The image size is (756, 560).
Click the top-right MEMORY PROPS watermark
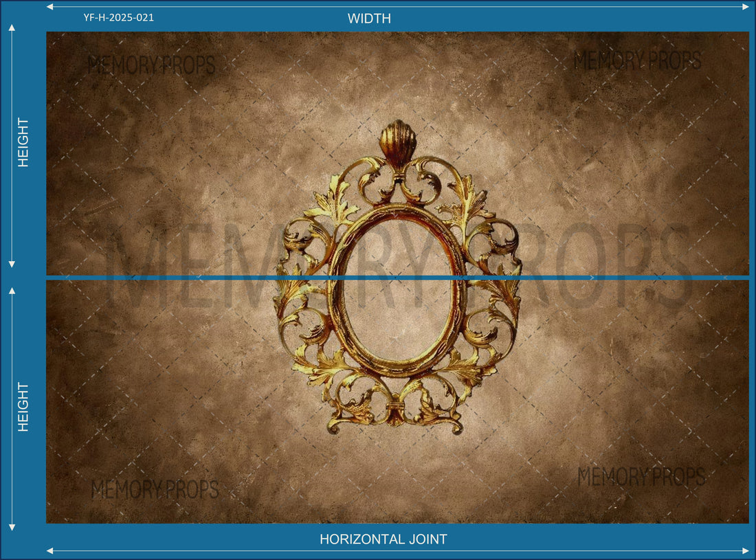637,60
